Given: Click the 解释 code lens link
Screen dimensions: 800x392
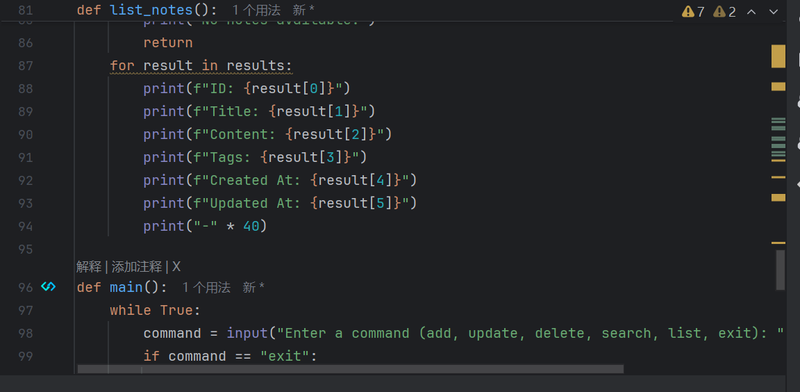Looking at the screenshot, I should (x=89, y=266).
